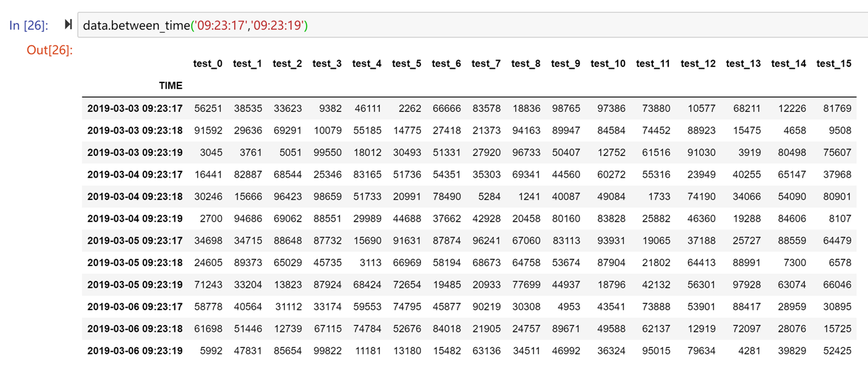Click the test_3 column header
The width and height of the screenshot is (868, 372).
(327, 64)
